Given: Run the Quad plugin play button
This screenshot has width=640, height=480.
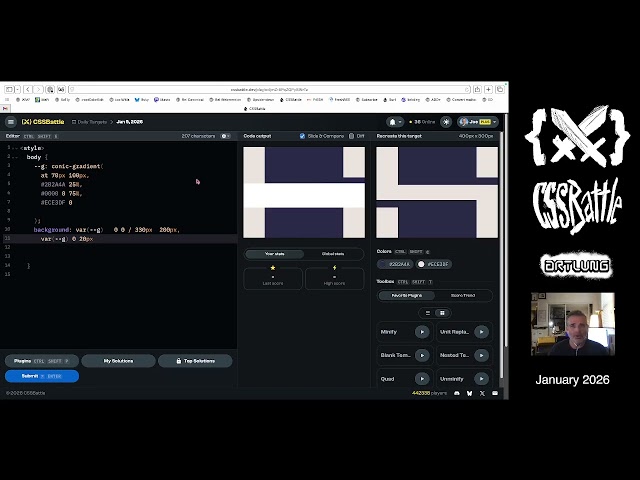Looking at the screenshot, I should (422, 379).
